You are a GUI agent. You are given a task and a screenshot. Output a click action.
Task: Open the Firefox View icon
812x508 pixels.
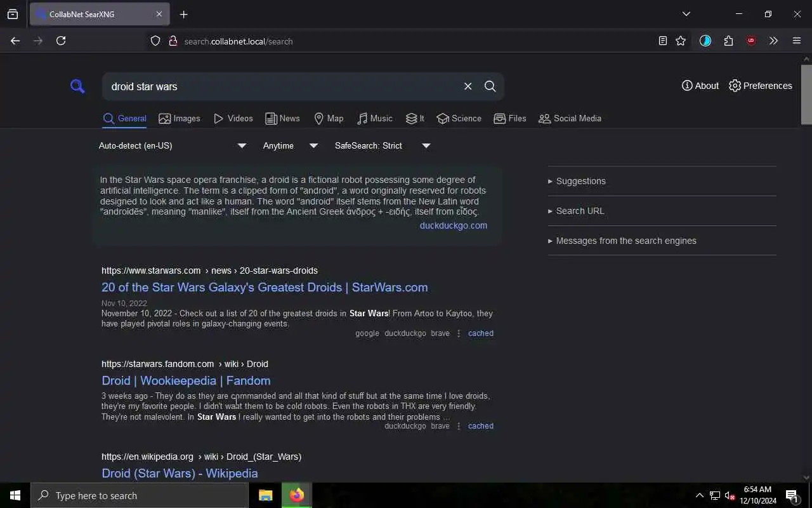13,14
